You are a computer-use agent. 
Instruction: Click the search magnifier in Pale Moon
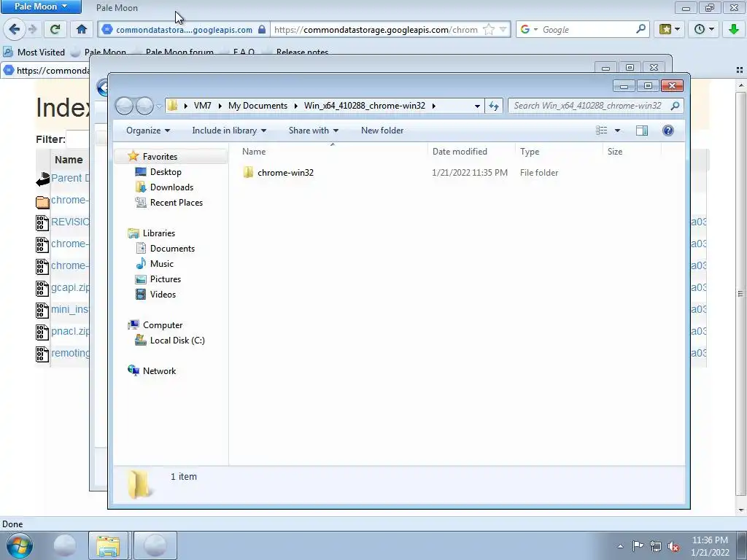click(x=640, y=29)
